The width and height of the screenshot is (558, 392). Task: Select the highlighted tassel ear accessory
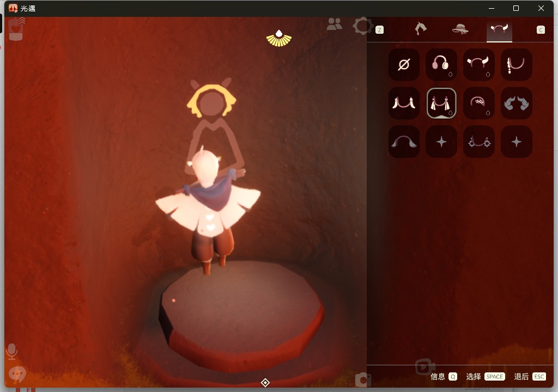[x=441, y=103]
